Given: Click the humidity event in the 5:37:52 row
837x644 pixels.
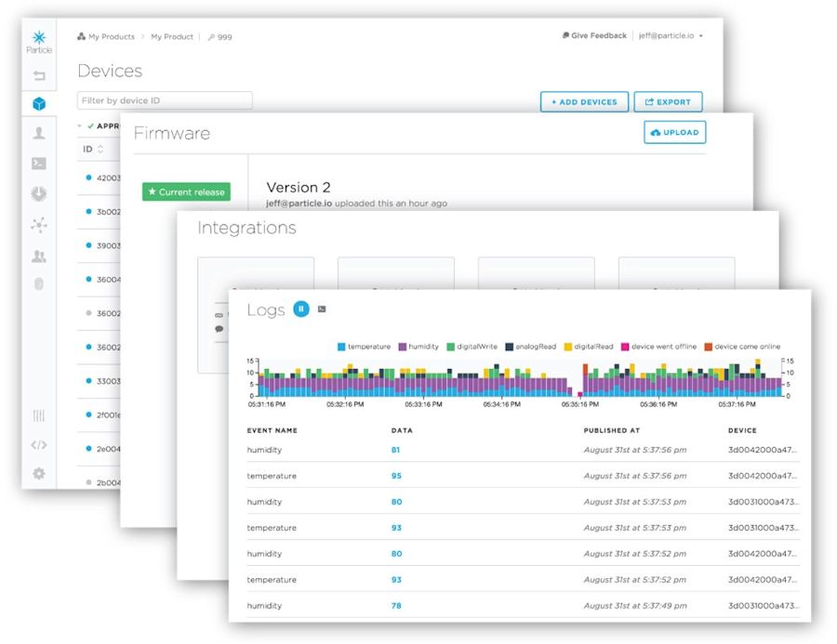Looking at the screenshot, I should tap(264, 554).
